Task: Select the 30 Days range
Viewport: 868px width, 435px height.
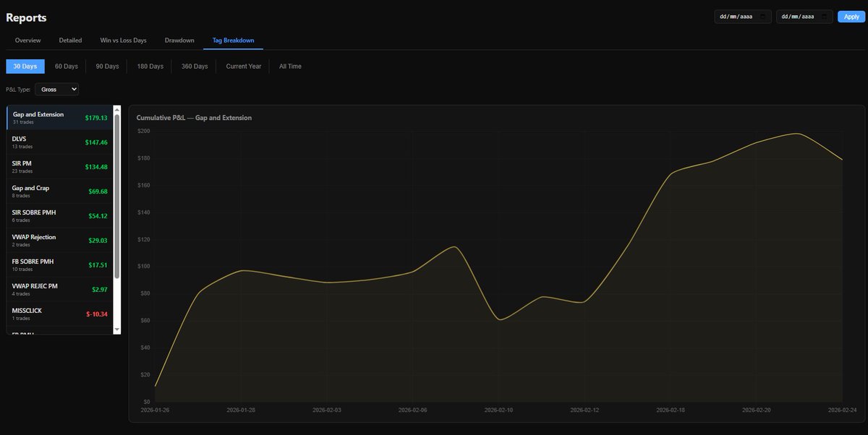Action: 25,66
